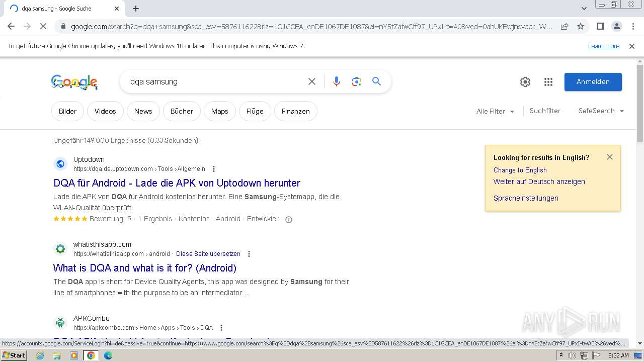
Task: Click the rating info icon
Action: [289, 219]
